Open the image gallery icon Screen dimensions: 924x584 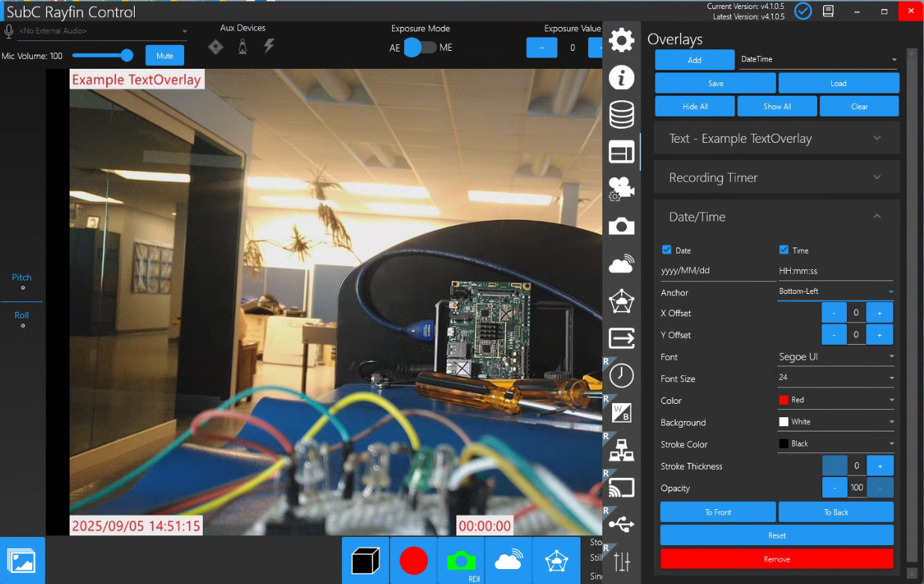(22, 560)
